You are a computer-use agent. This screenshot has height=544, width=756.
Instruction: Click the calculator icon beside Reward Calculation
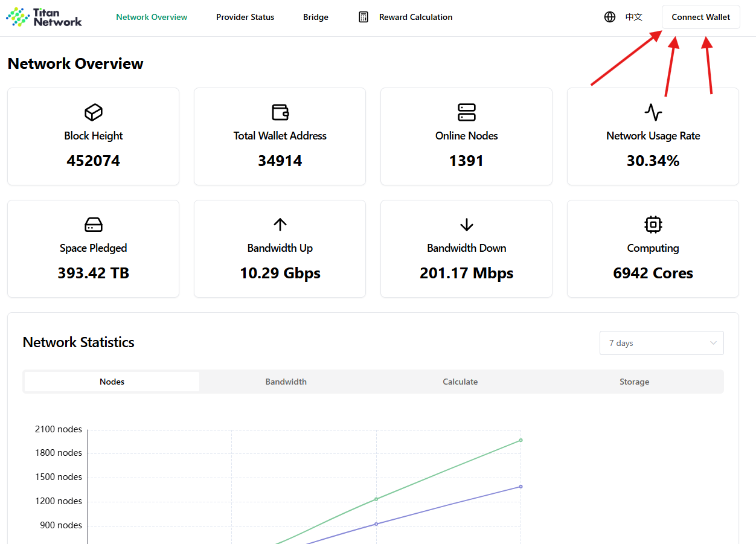pos(364,17)
